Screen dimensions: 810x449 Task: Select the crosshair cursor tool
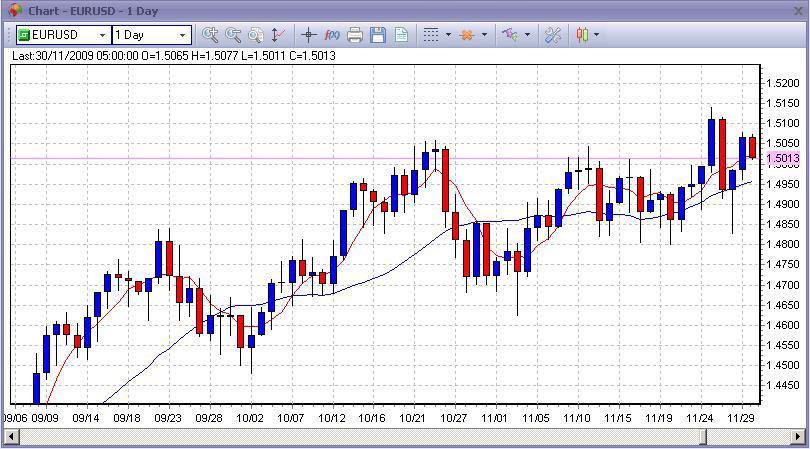[x=308, y=35]
